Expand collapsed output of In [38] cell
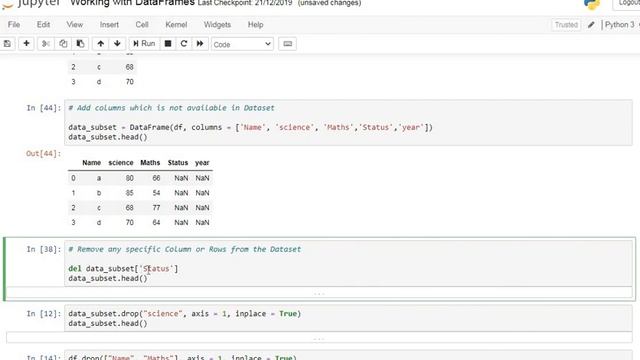Image resolution: width=640 pixels, height=360 pixels. (319, 293)
